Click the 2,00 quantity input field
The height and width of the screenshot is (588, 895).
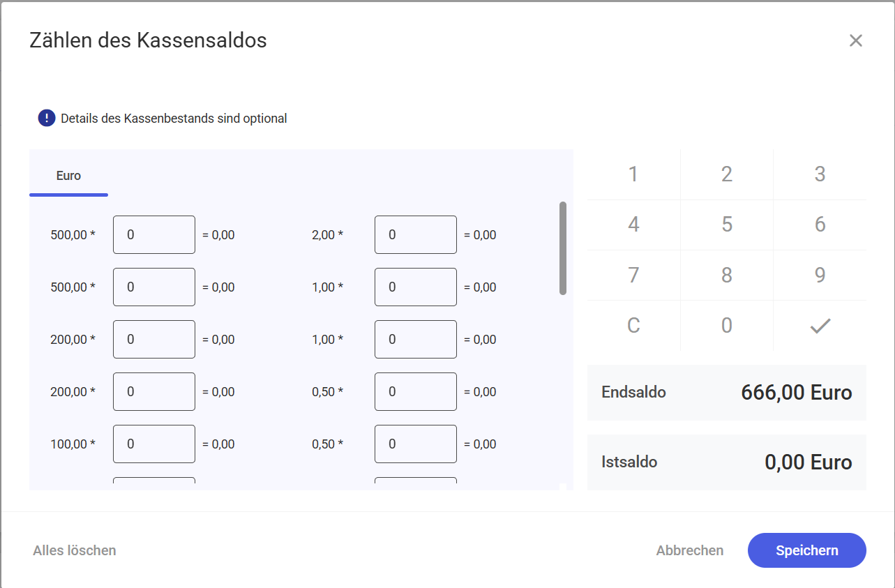(415, 235)
